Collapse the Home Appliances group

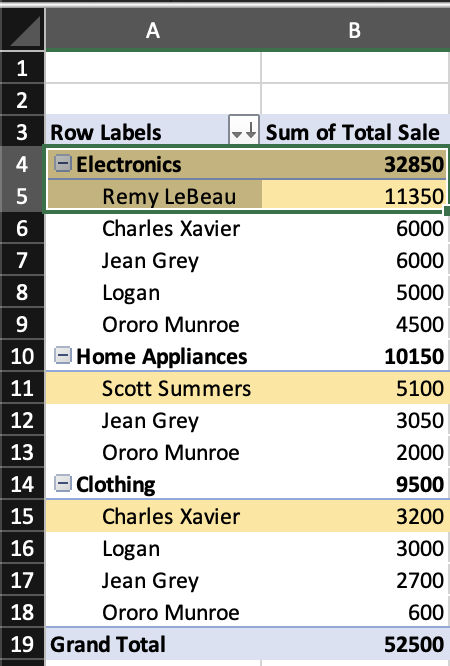[63, 356]
